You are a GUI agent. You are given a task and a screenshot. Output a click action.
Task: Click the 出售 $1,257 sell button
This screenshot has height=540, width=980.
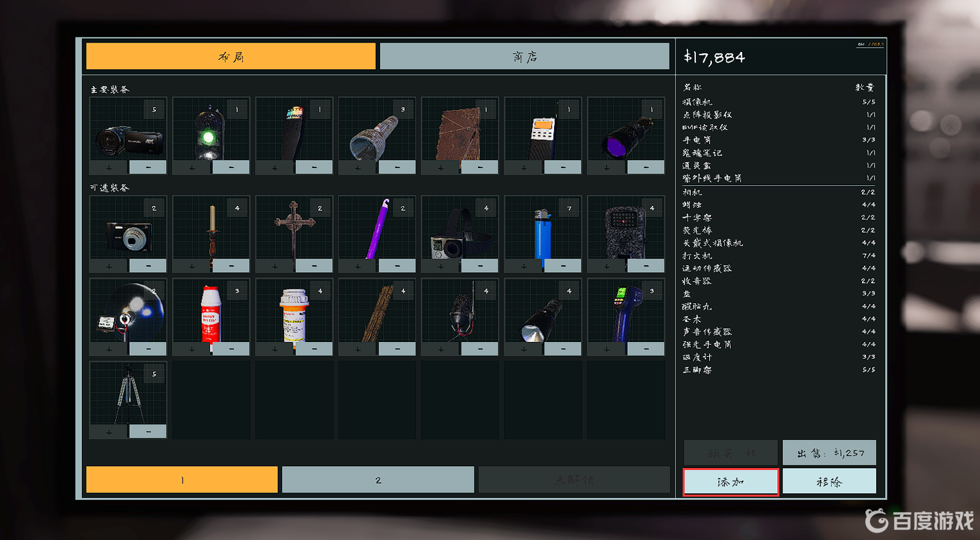click(829, 453)
